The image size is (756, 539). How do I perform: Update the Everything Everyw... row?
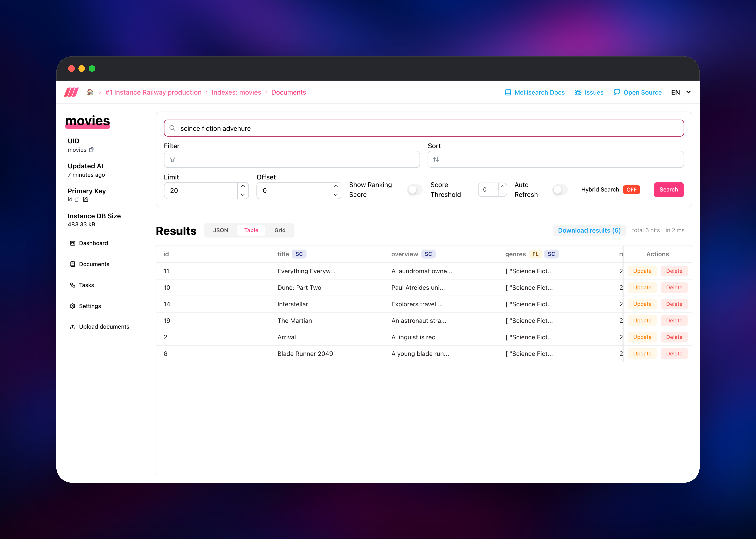[642, 271]
